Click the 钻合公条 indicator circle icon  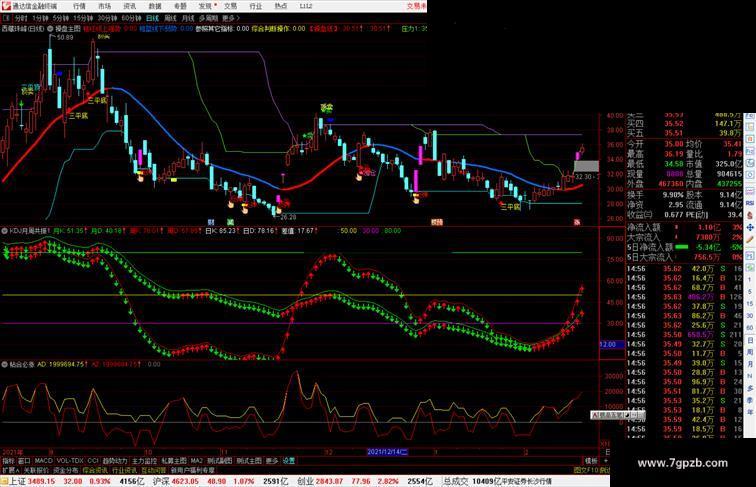(4, 365)
